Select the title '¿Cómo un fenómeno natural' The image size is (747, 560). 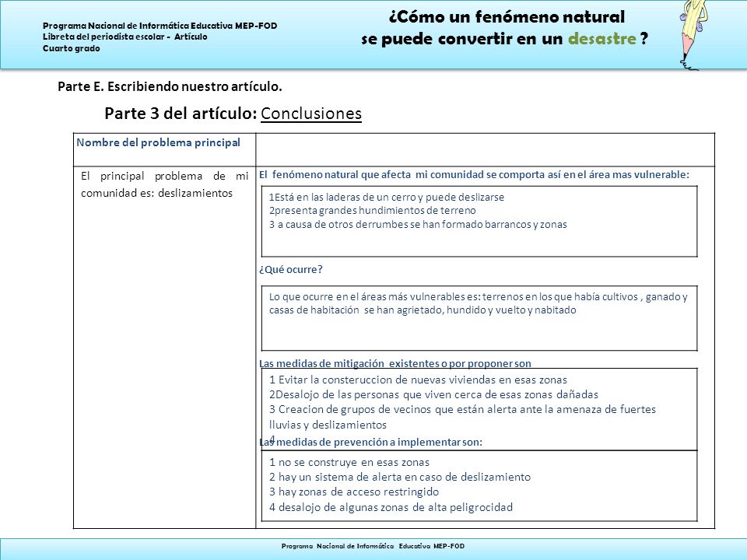point(507,17)
